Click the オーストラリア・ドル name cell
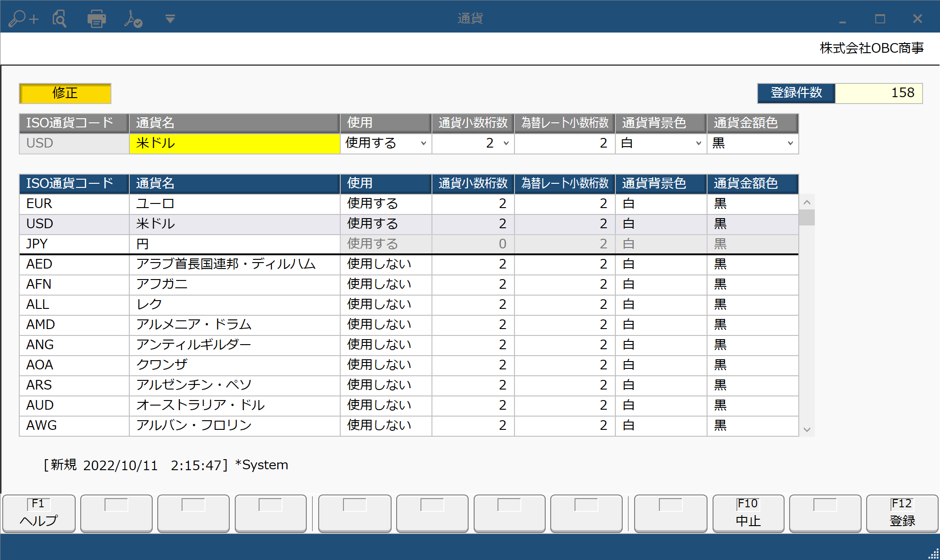The width and height of the screenshot is (940, 560). click(235, 406)
